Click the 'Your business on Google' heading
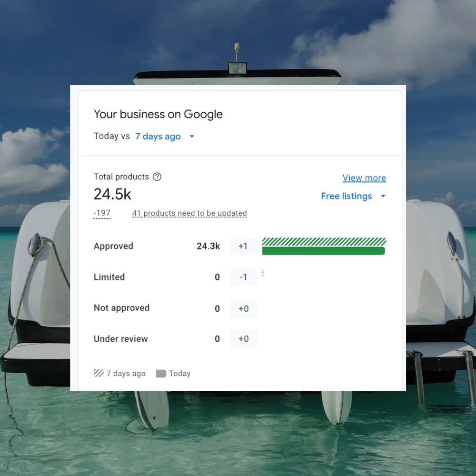Viewport: 476px width, 476px height. tap(158, 114)
